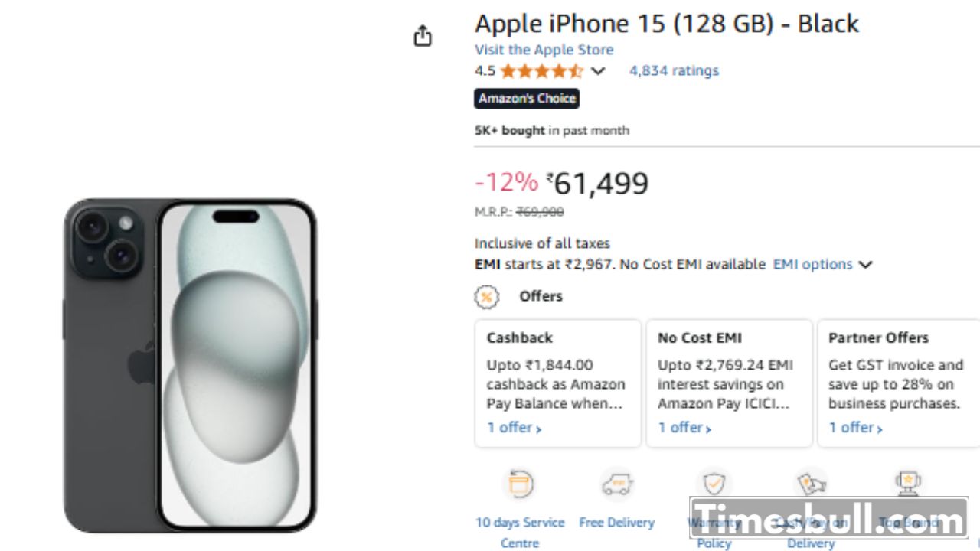980x551 pixels.
Task: Open the EMI options dropdown
Action: (822, 264)
